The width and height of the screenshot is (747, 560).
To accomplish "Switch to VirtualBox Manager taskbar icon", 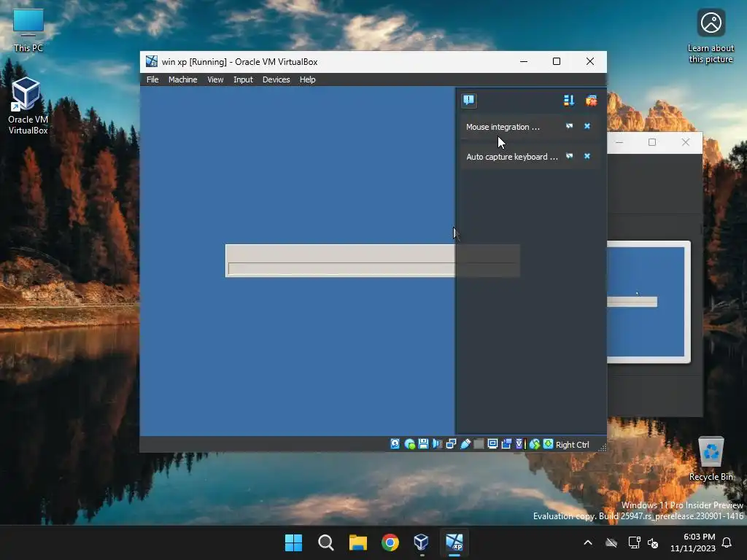I will 422,542.
